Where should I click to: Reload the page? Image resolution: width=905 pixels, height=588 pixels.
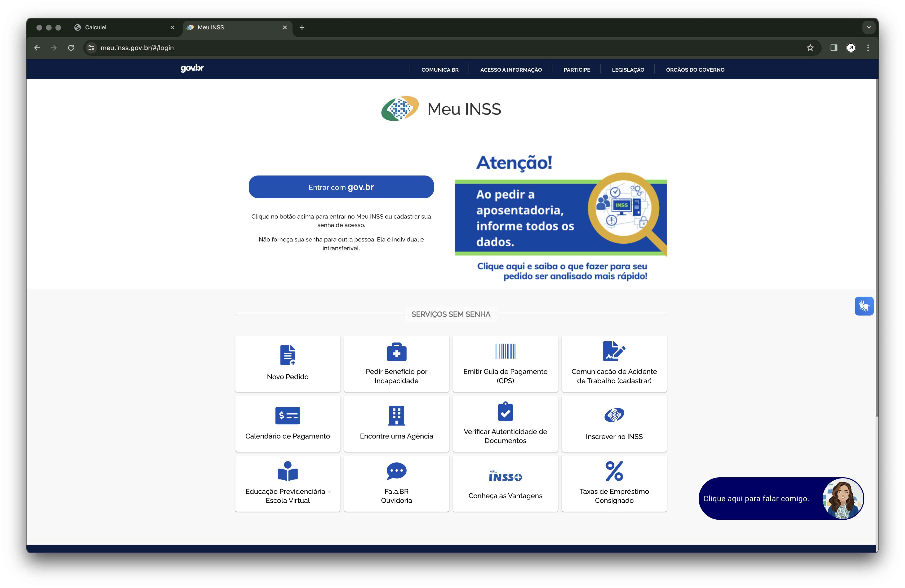click(x=71, y=48)
